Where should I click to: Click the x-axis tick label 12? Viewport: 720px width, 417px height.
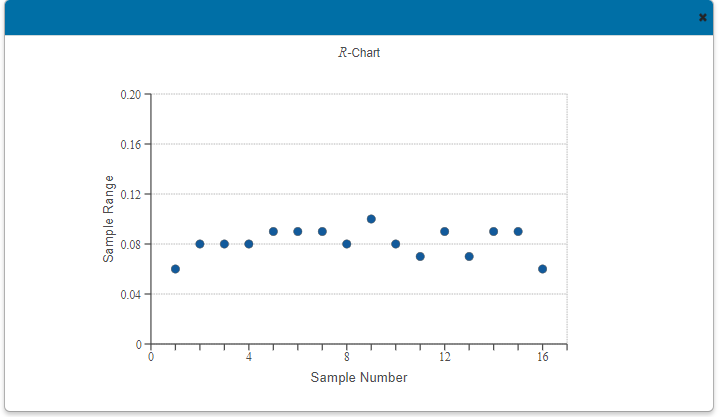point(444,357)
